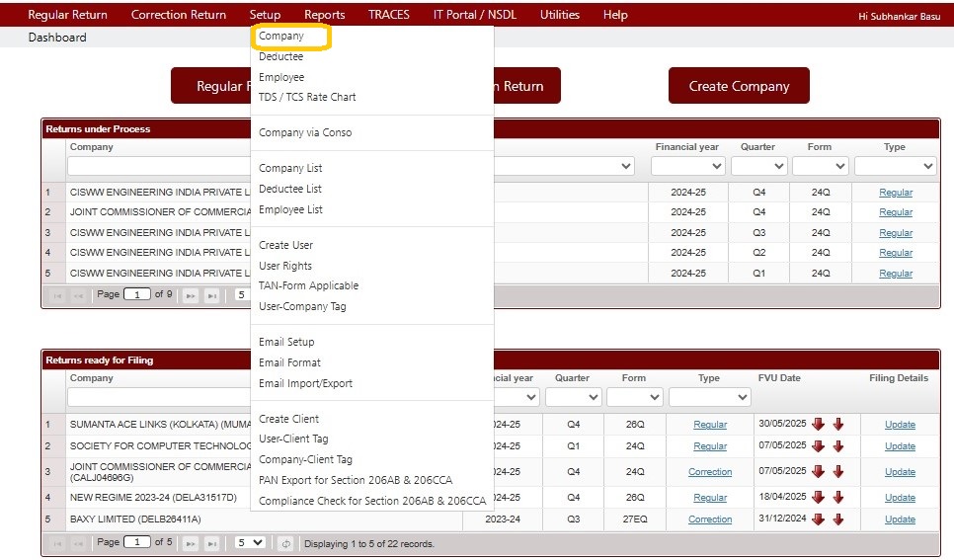Select Company from the Setup menu
This screenshot has width=954, height=560.
[x=281, y=36]
